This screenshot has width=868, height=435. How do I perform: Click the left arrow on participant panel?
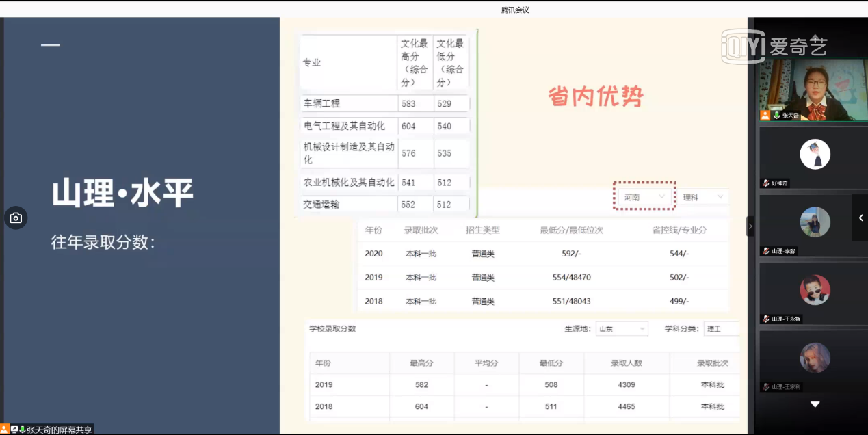tap(860, 218)
